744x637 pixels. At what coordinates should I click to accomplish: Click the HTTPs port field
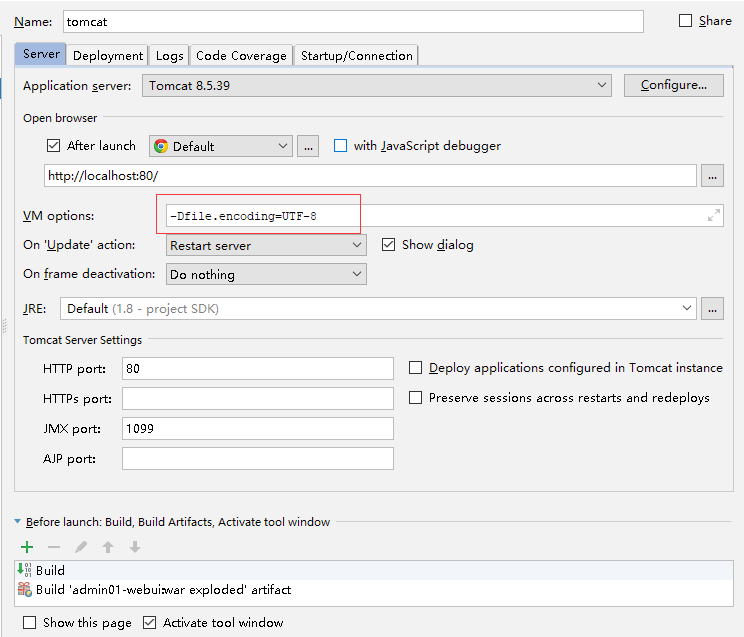pyautogui.click(x=258, y=398)
